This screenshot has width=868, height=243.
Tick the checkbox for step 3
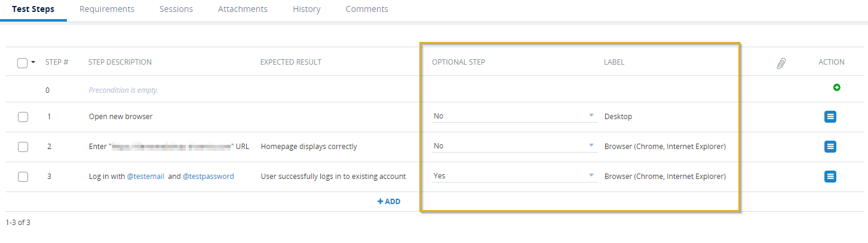(23, 176)
